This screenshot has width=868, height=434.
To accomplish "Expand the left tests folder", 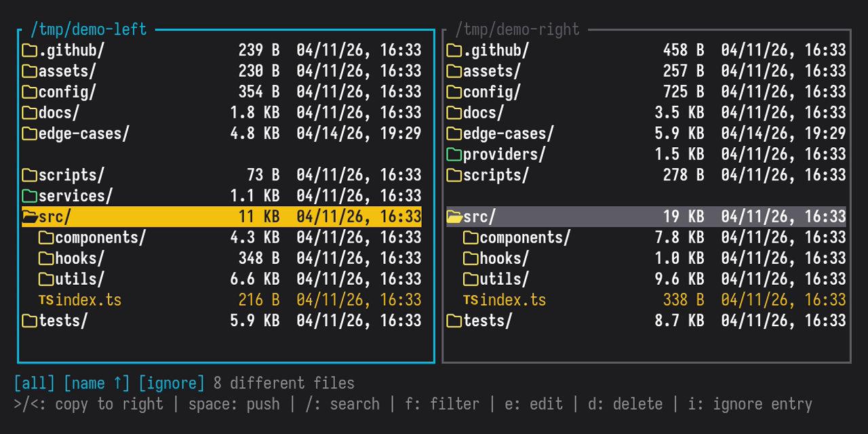I will 29,321.
